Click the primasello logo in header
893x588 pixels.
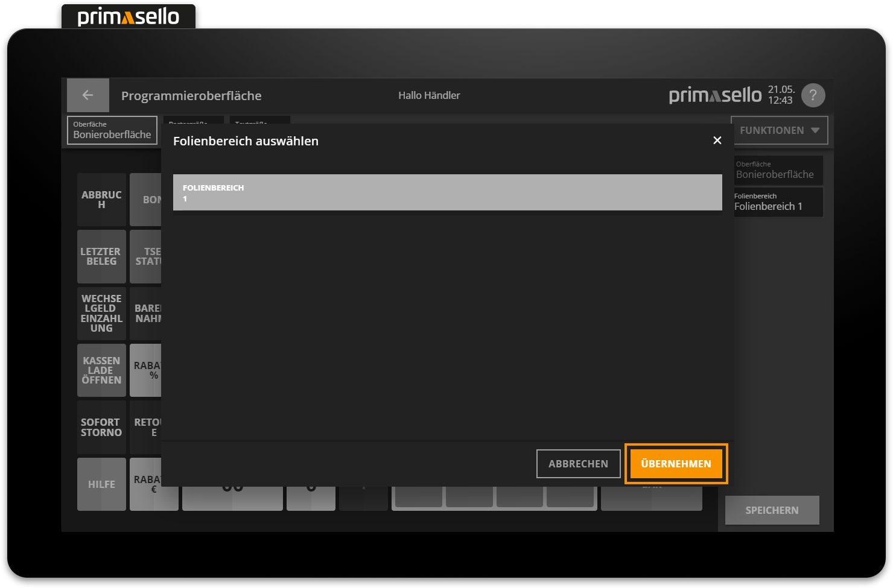(715, 95)
